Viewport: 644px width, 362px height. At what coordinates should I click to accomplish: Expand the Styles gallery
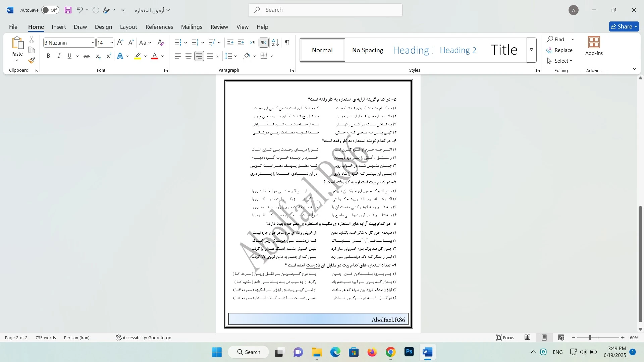coord(531,50)
